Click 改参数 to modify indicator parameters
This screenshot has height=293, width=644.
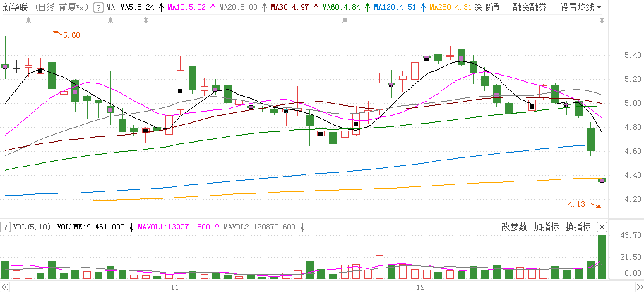[x=514, y=227]
